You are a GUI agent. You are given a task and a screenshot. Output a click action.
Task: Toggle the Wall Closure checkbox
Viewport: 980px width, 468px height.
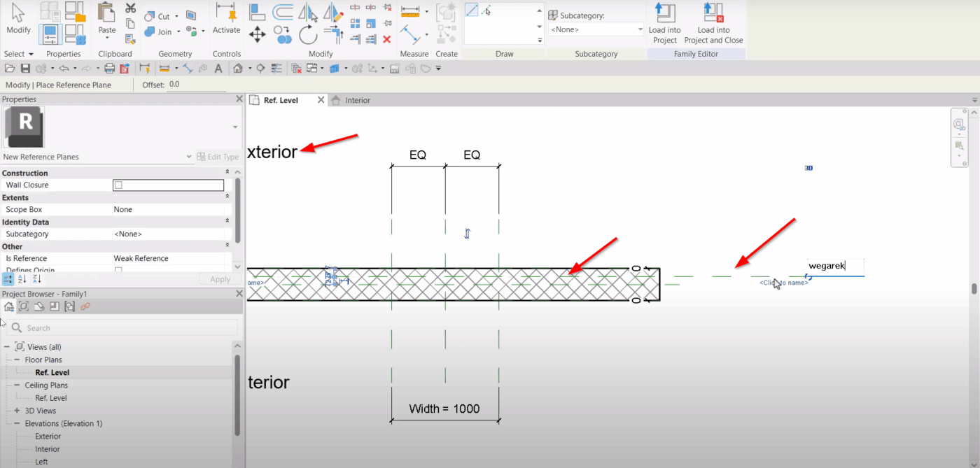(x=118, y=185)
